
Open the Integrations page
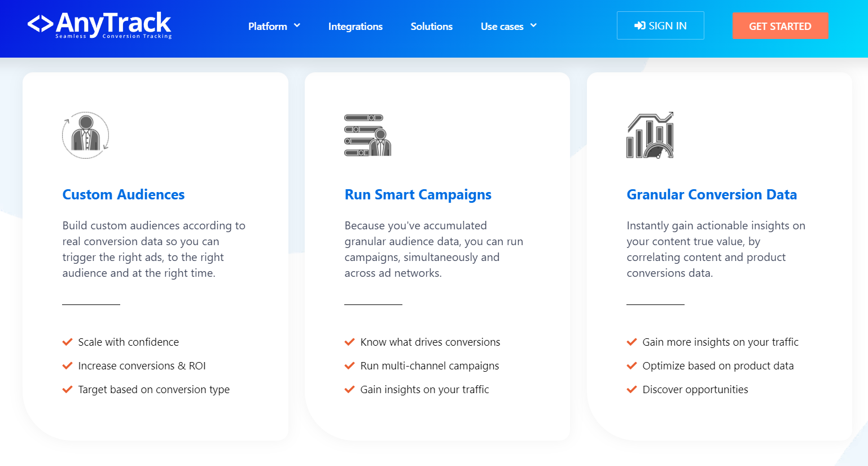(356, 27)
